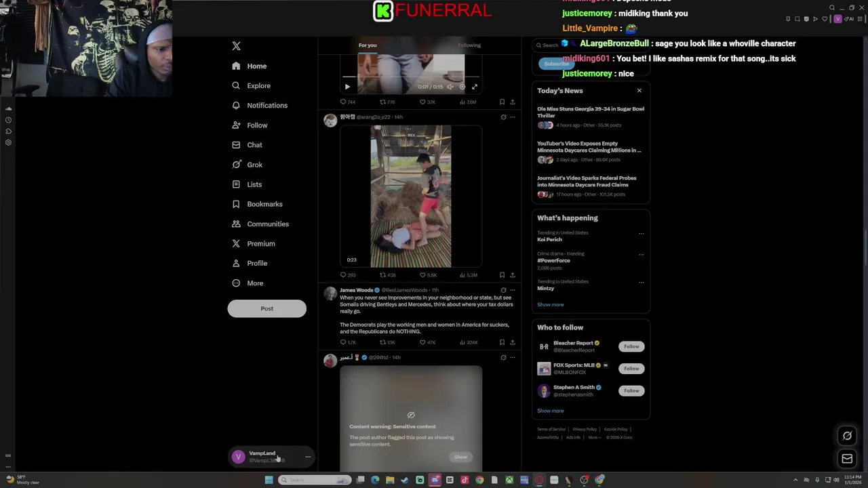
Task: Reply to the James Woods post
Action: coord(348,342)
